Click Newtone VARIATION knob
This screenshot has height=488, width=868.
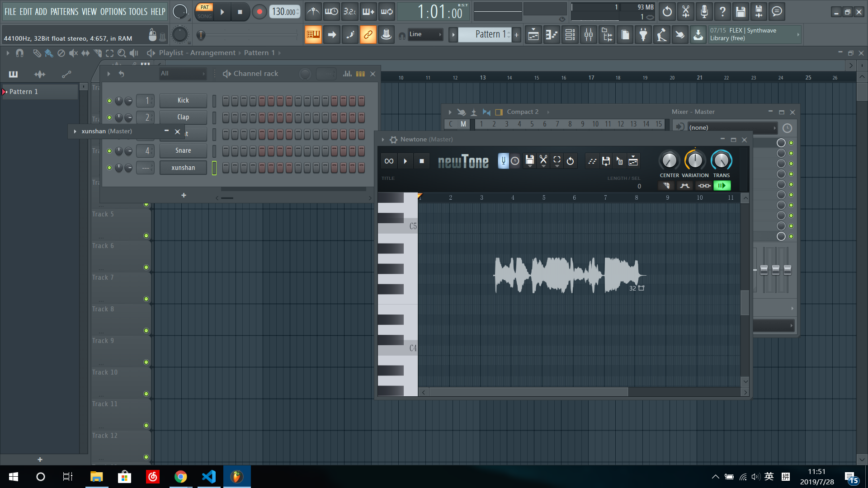[x=695, y=160]
